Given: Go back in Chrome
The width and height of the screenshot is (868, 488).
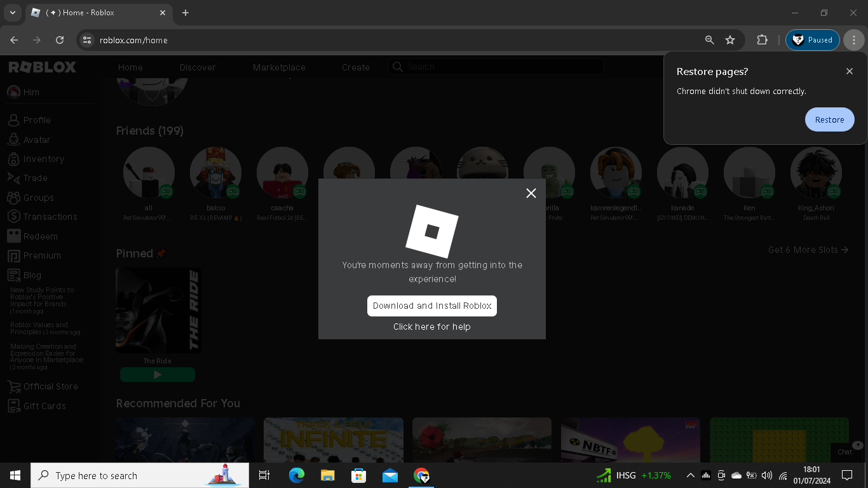Looking at the screenshot, I should [14, 40].
